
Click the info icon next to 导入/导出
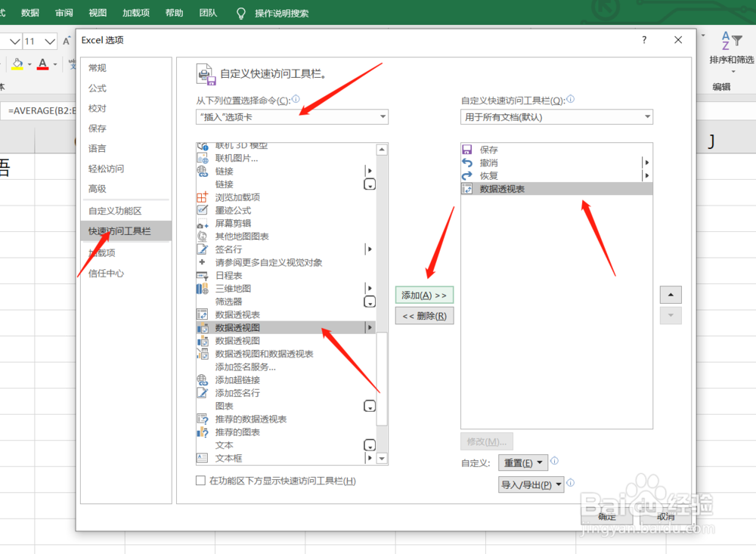(570, 482)
